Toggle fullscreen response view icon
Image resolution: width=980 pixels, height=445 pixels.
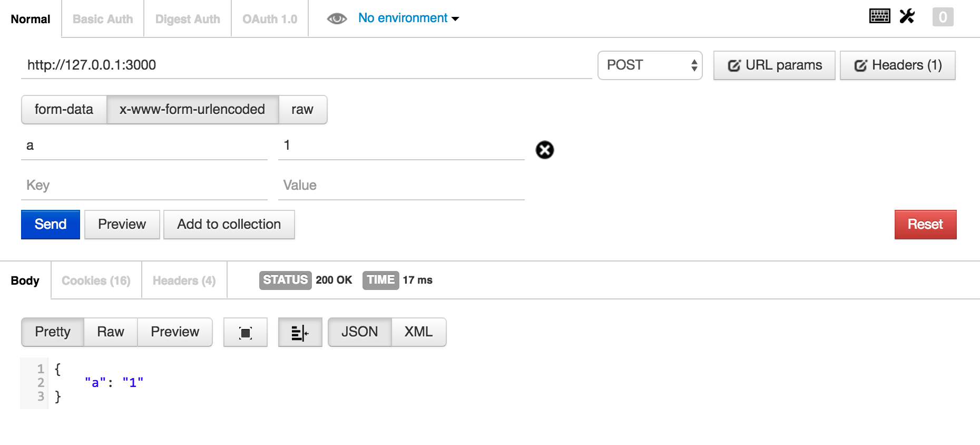pos(246,332)
